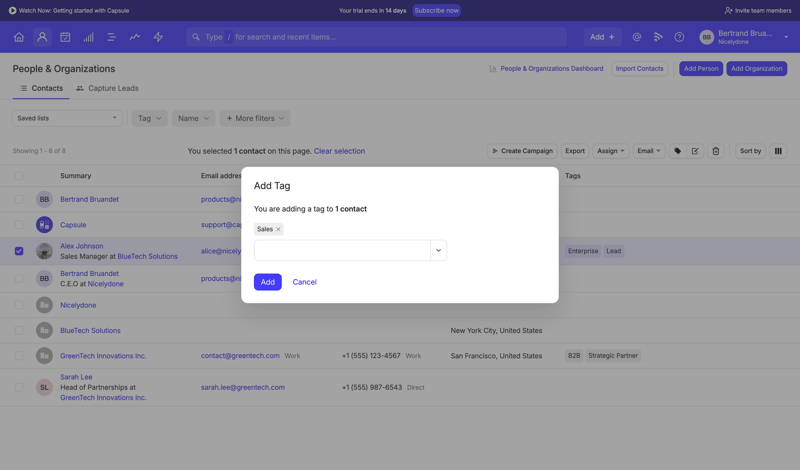Open the Name filter dropdown
This screenshot has height=470, width=800.
pos(193,118)
